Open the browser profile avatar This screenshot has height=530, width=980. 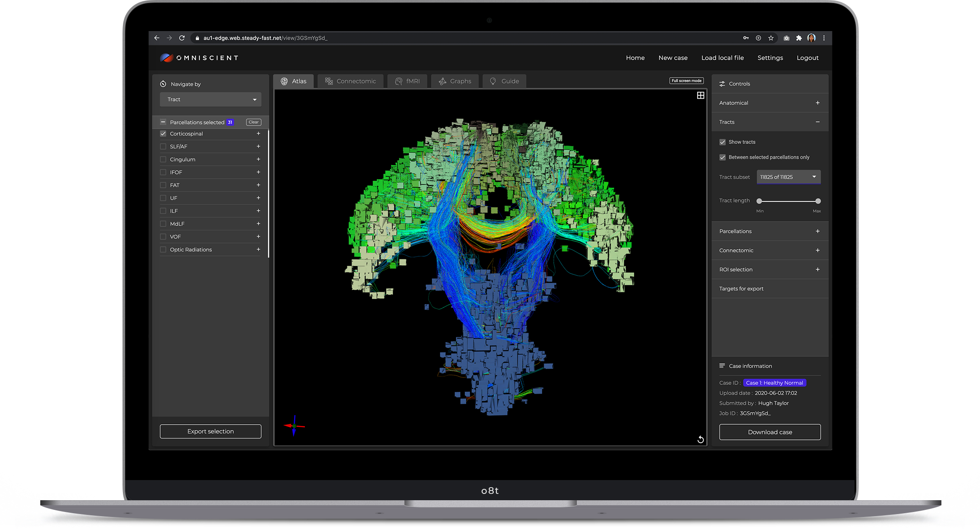[x=812, y=38]
